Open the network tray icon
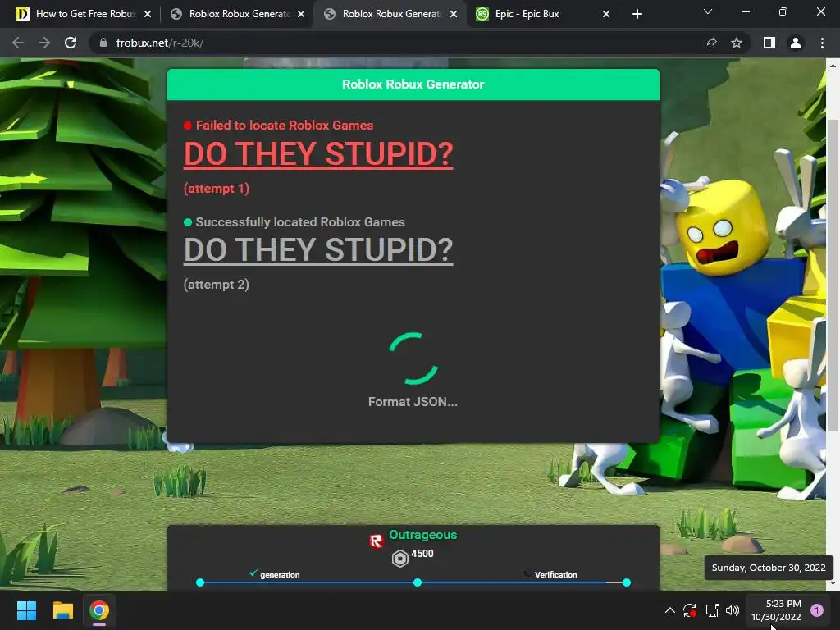This screenshot has height=630, width=840. [x=712, y=610]
